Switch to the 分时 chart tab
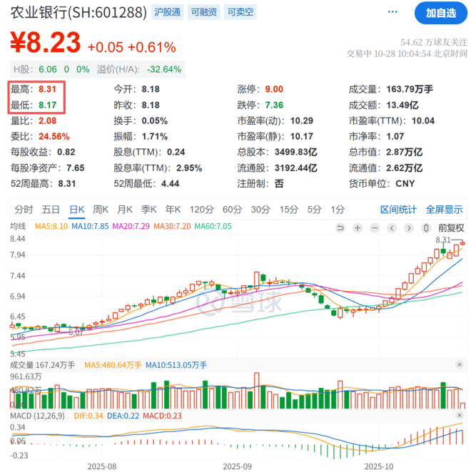The height and width of the screenshot is (472, 476). point(24,209)
